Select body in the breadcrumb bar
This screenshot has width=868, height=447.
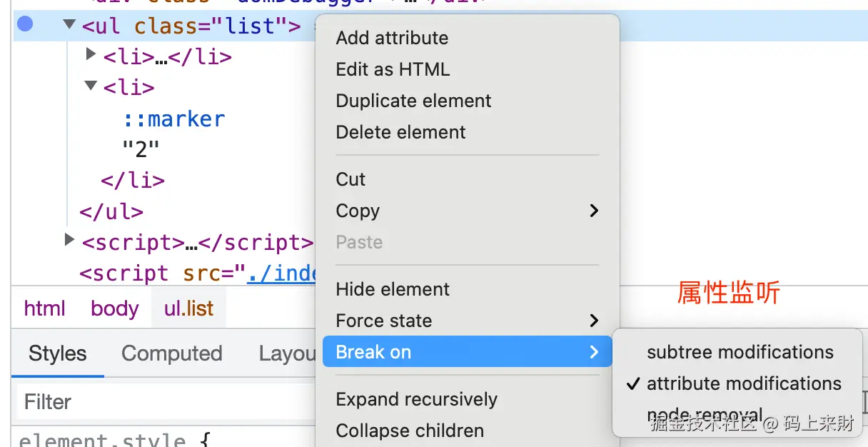(x=114, y=308)
